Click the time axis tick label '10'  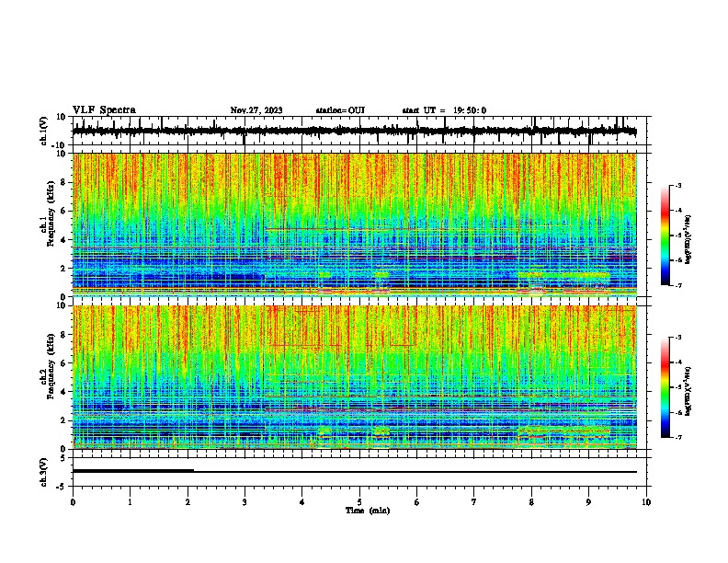click(x=646, y=502)
